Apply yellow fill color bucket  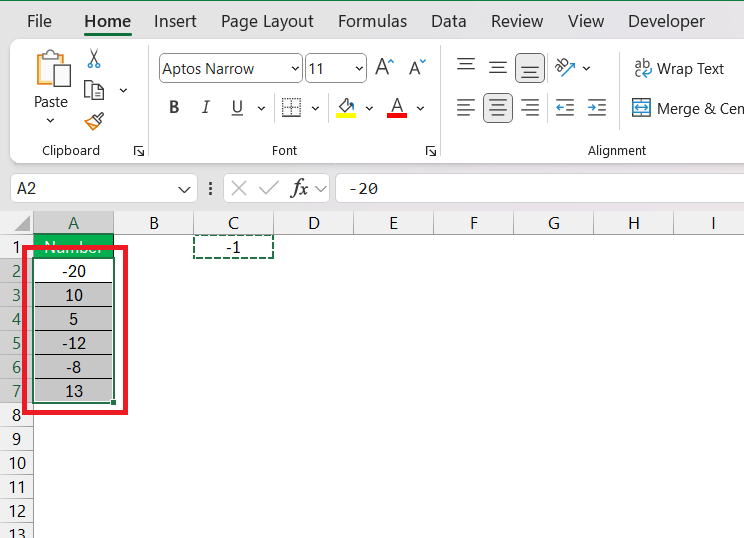(x=346, y=108)
